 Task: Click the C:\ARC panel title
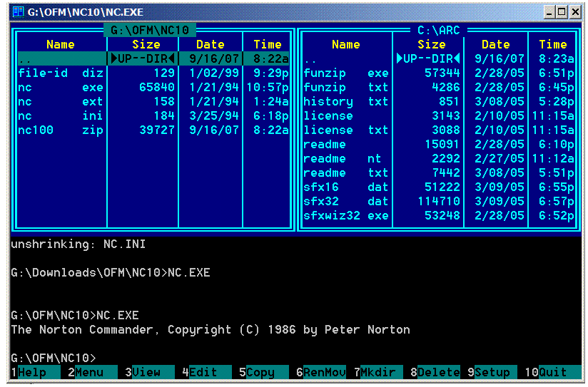tap(439, 30)
